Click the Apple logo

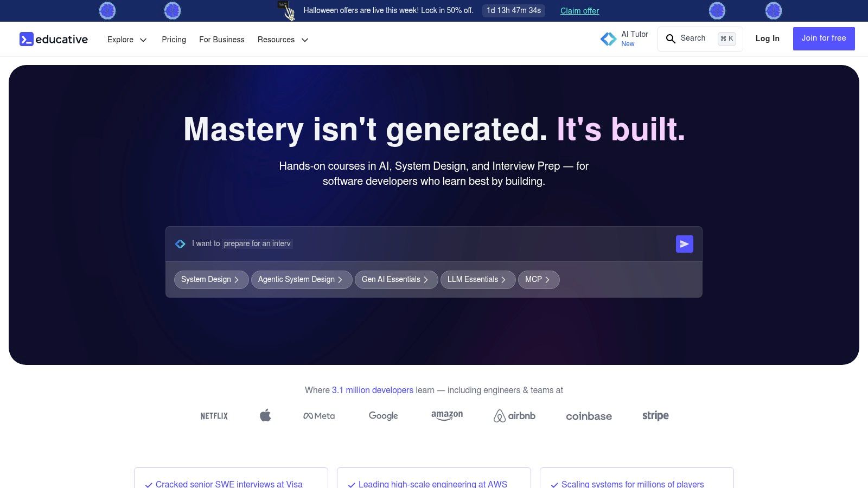[x=265, y=415]
